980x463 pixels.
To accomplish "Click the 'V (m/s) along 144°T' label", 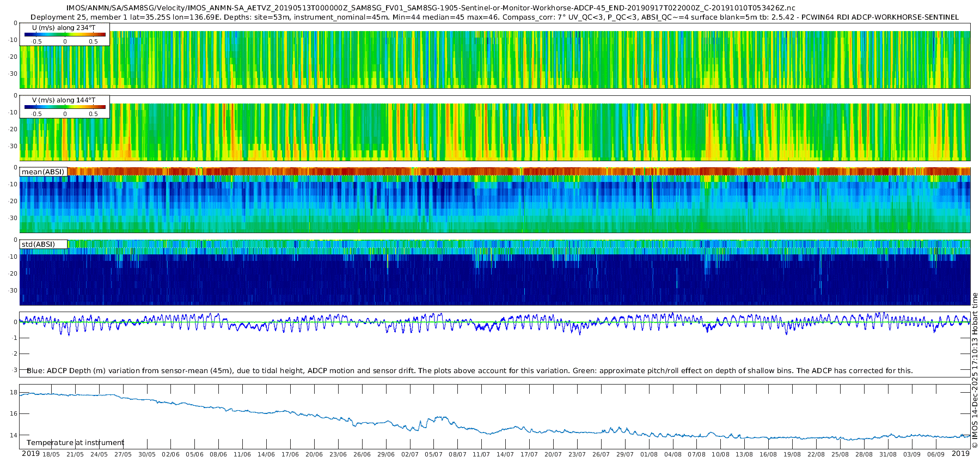I will 64,100.
